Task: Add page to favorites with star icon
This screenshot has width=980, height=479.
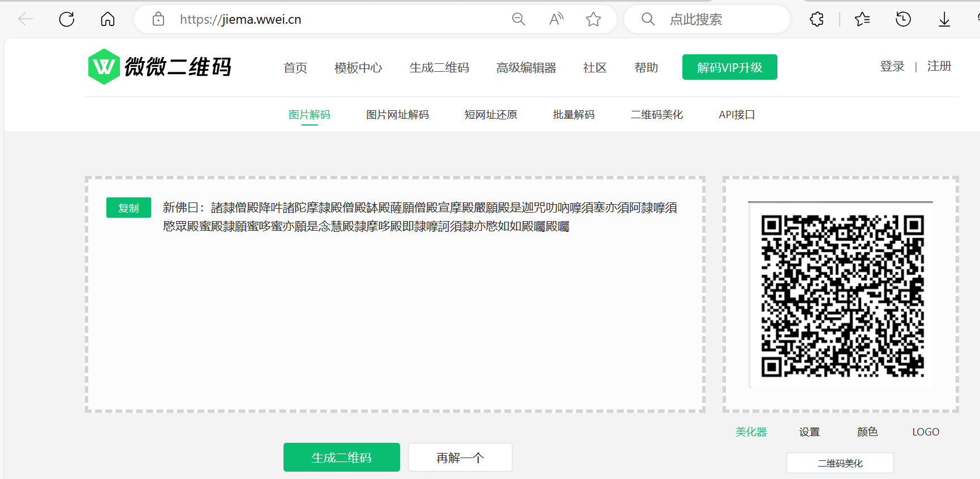Action: click(594, 19)
